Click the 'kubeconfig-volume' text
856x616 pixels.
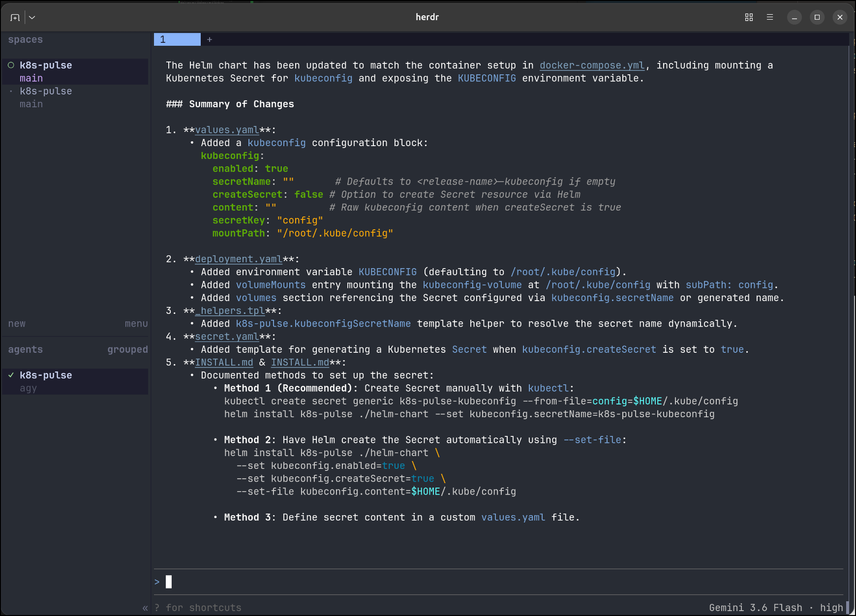coord(472,285)
